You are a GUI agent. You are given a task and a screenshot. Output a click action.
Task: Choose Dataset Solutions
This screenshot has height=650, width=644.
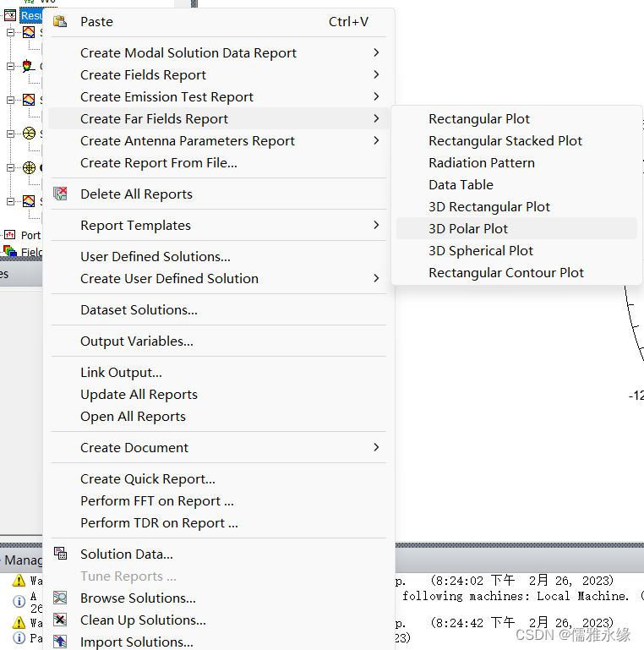(x=219, y=309)
